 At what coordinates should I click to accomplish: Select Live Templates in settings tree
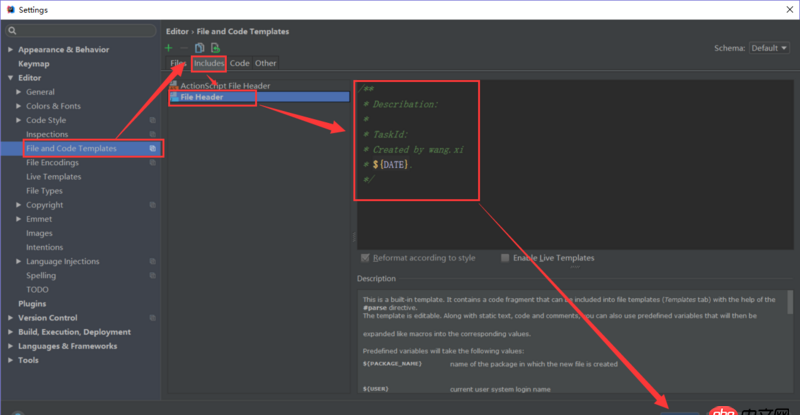click(x=54, y=176)
